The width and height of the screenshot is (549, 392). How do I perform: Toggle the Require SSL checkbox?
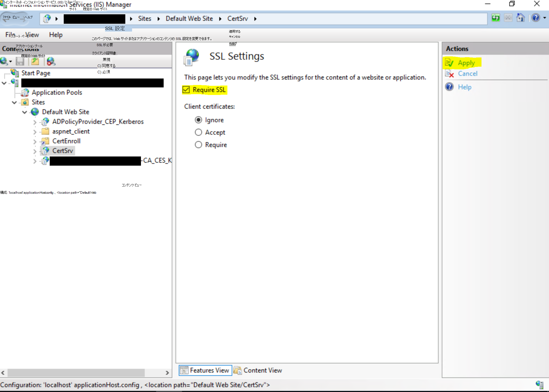point(186,90)
